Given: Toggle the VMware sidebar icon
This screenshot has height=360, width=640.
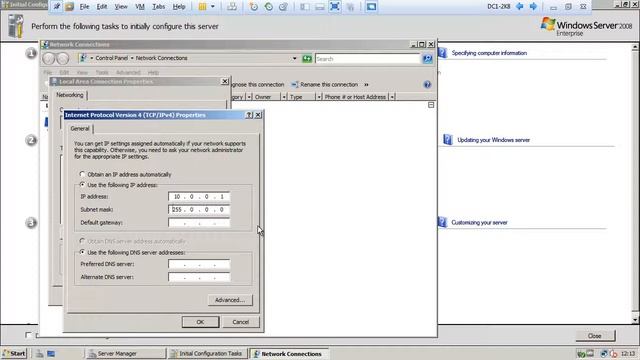Looking at the screenshot, I should click(304, 7).
